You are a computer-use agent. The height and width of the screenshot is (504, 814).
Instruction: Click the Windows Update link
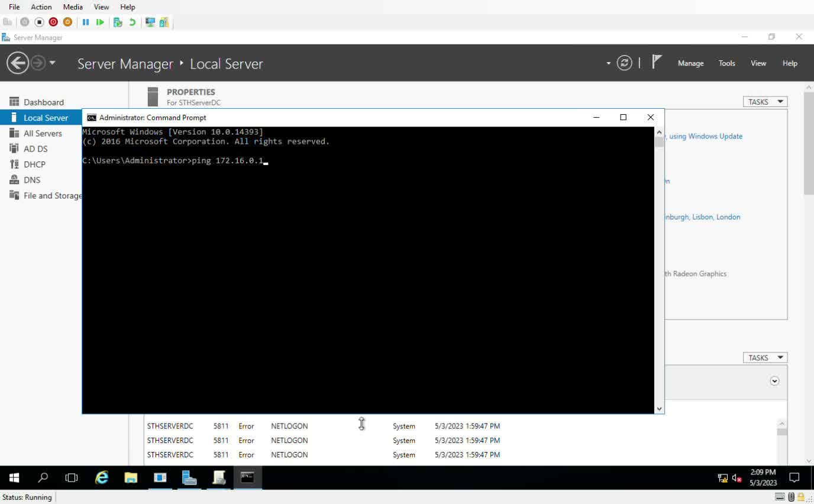705,136
